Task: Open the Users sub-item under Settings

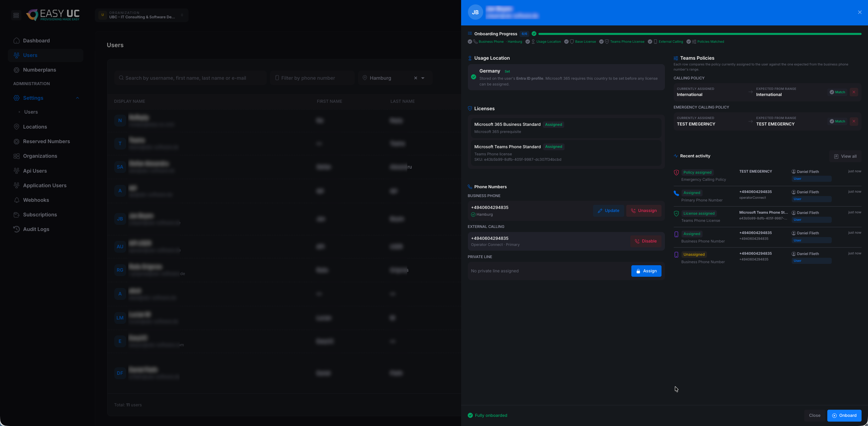Action: pyautogui.click(x=31, y=112)
